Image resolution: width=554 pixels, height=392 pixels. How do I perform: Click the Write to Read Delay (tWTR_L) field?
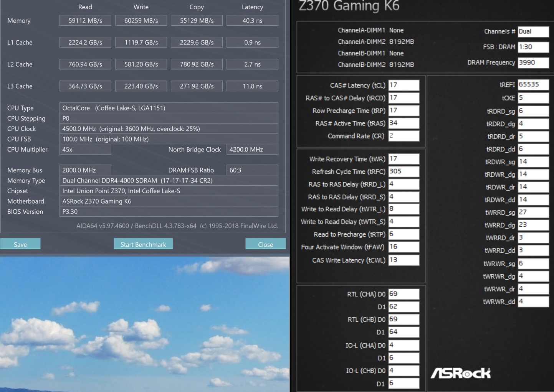tap(404, 209)
